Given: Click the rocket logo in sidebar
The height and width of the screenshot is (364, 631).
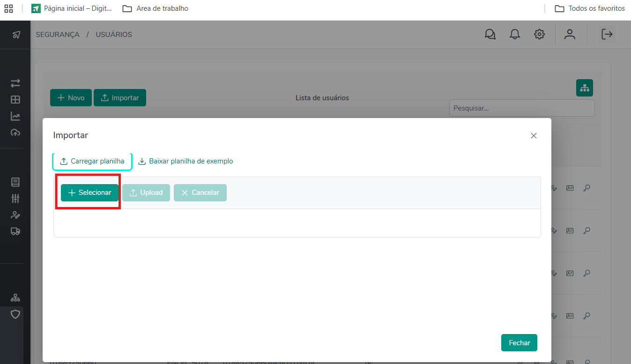Looking at the screenshot, I should click(16, 35).
